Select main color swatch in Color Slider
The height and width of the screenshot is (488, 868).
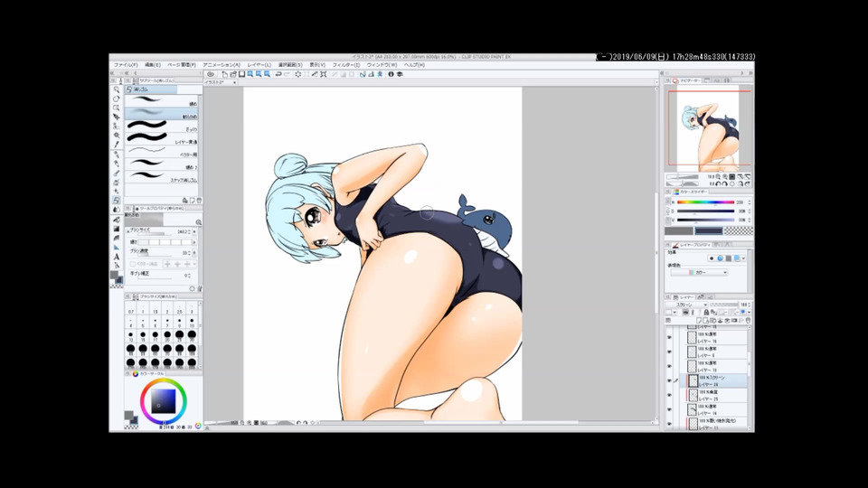coord(679,230)
